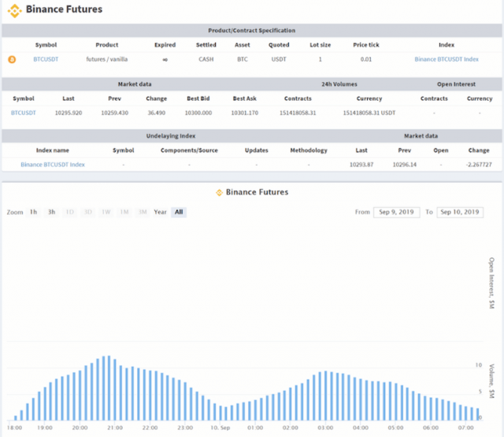Select 1h zoom range
This screenshot has height=437, width=504.
coord(33,212)
